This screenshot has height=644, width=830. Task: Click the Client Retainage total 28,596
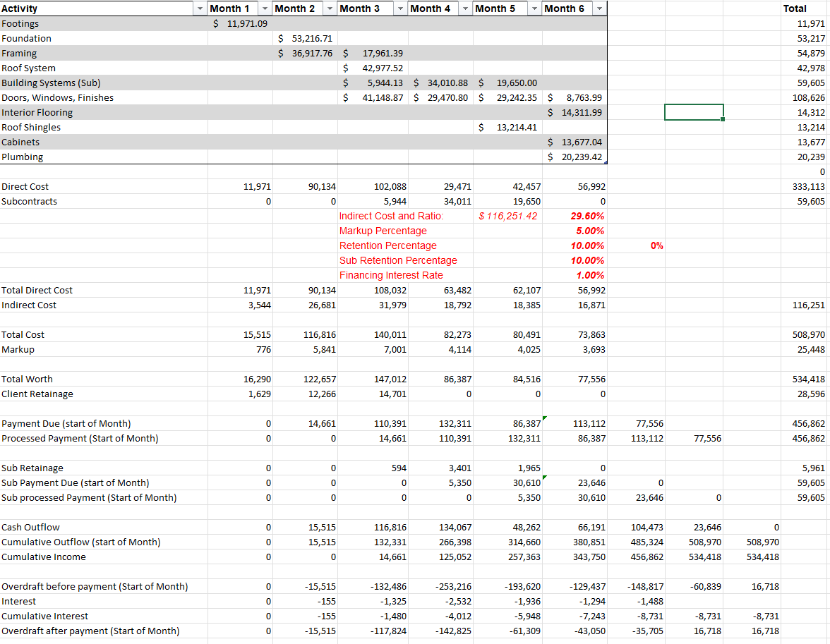pyautogui.click(x=811, y=394)
